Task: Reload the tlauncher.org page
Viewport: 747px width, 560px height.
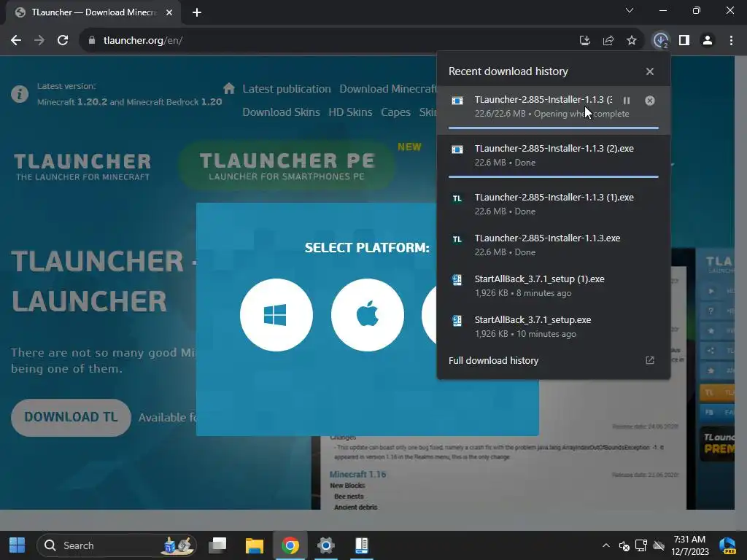Action: 63,41
